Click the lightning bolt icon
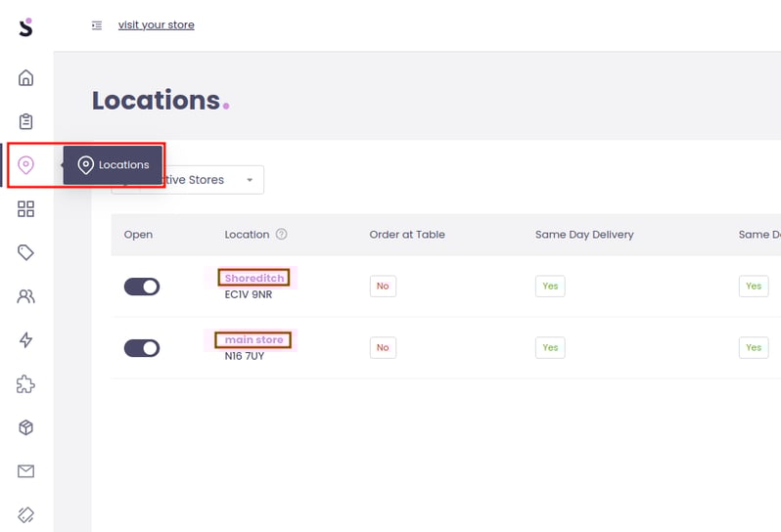Screen dimensions: 781x532 (x=26, y=340)
